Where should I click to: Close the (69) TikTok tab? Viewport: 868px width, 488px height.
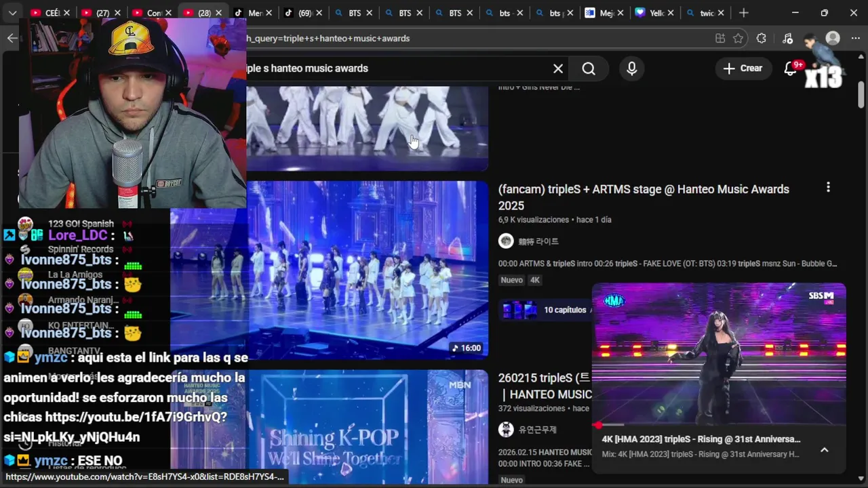click(x=319, y=13)
